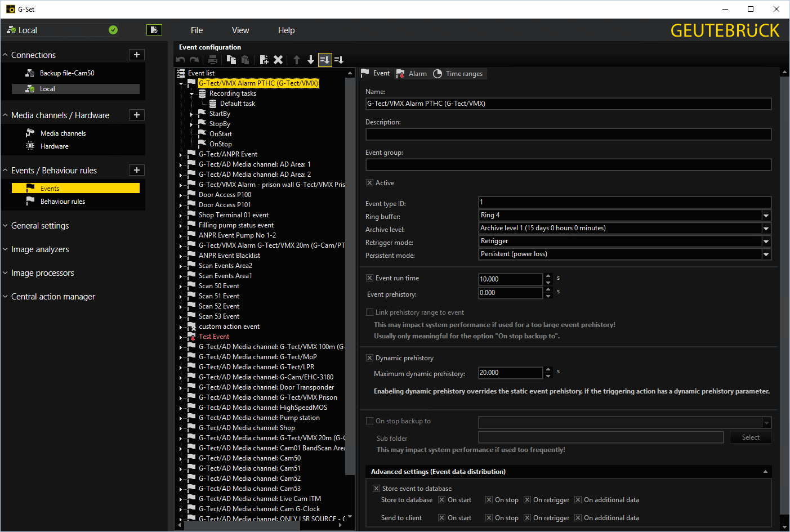Open the Help menu
This screenshot has width=790, height=532.
pyautogui.click(x=286, y=30)
